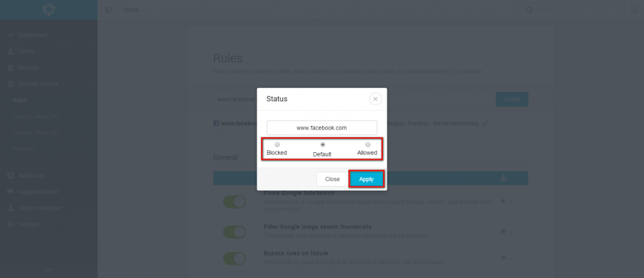The width and height of the screenshot is (644, 278).
Task: Click the Close button in dialog
Action: click(332, 179)
